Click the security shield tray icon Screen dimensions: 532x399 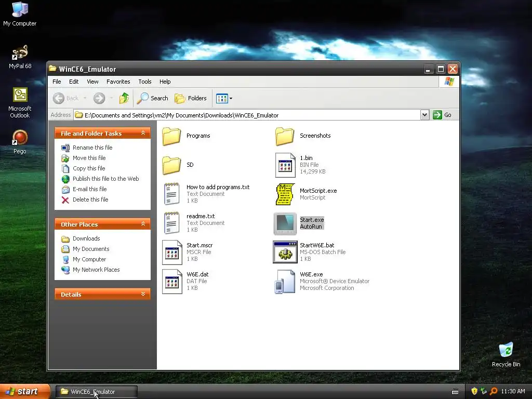pyautogui.click(x=474, y=391)
